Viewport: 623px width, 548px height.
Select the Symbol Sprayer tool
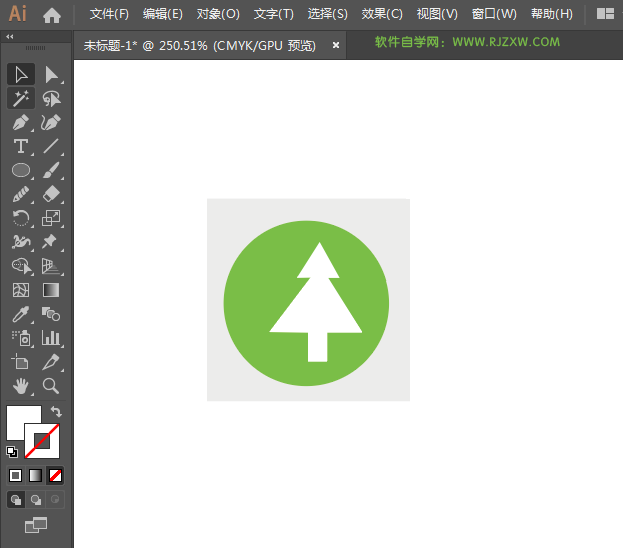click(x=21, y=338)
